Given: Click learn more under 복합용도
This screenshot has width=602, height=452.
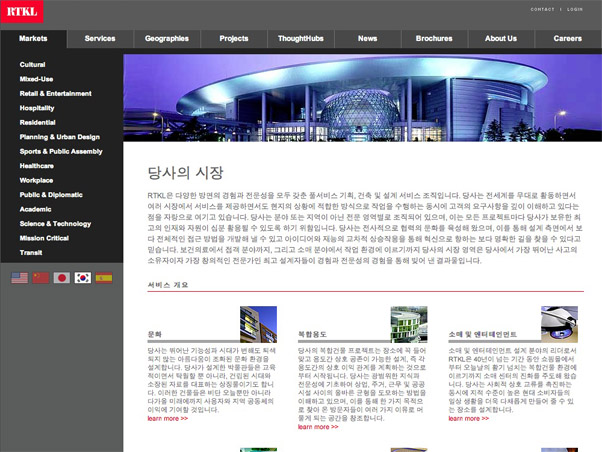Looking at the screenshot, I should tap(318, 426).
